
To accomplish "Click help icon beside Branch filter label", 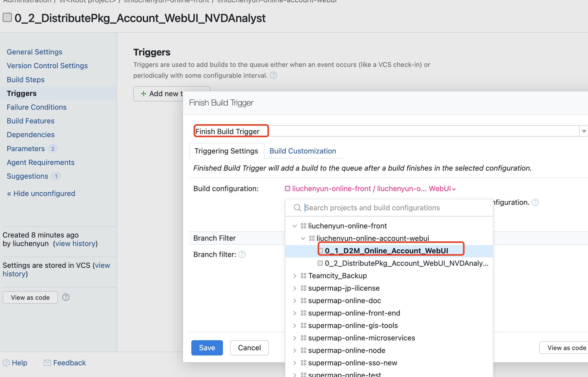I will [242, 254].
